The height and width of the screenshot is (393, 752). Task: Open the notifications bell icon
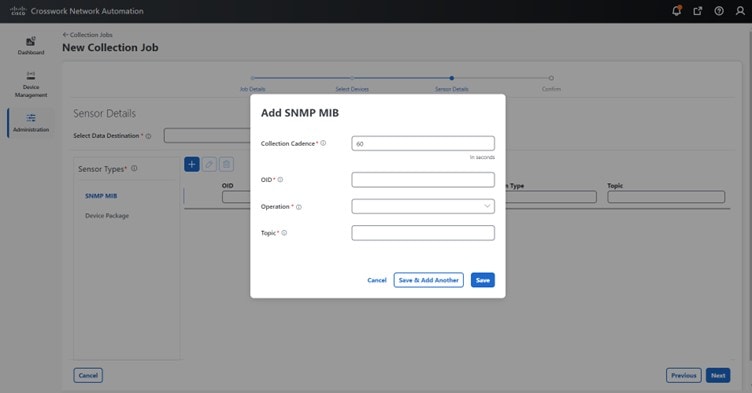[676, 11]
